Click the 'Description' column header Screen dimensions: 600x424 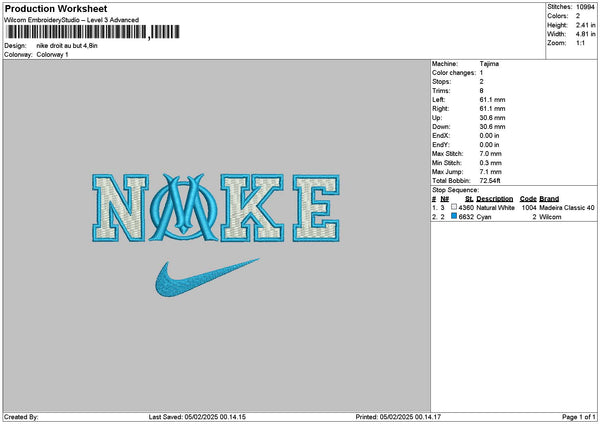click(495, 199)
